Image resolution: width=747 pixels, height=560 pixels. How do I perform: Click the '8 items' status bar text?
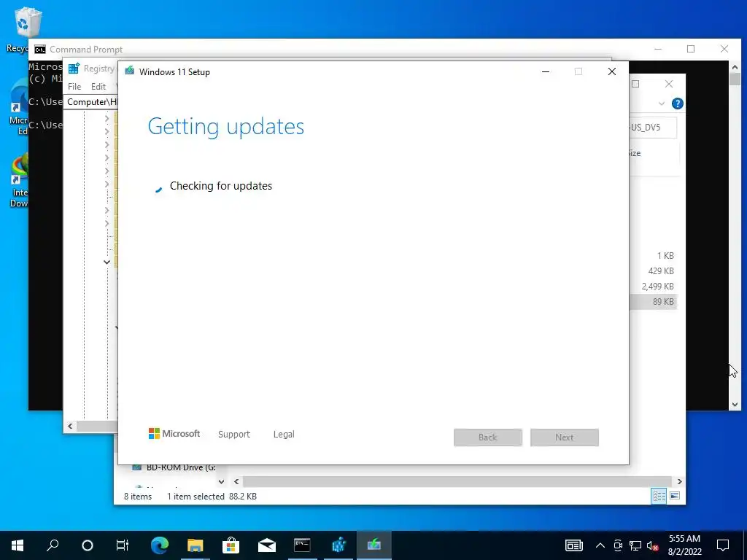(138, 496)
